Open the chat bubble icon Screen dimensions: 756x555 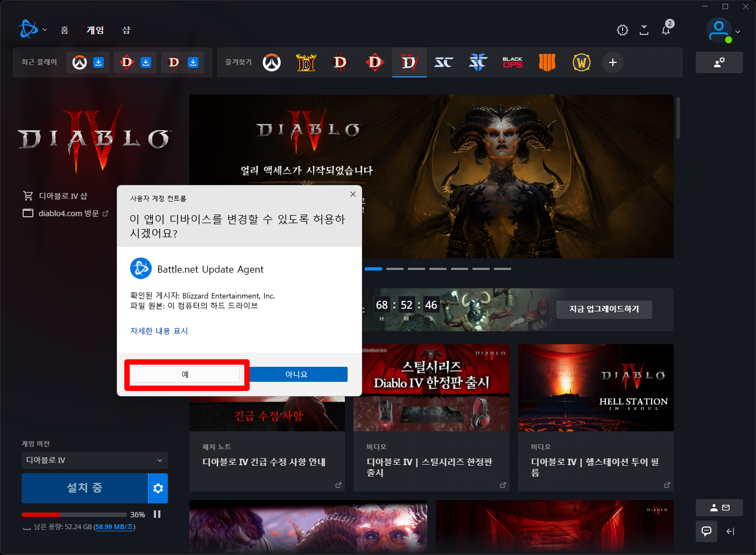(706, 531)
